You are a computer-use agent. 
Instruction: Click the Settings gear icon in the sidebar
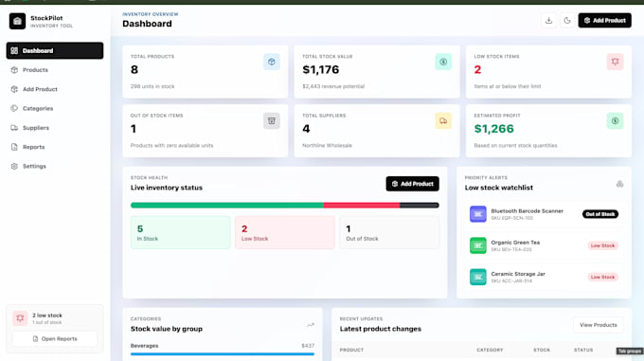coord(14,167)
